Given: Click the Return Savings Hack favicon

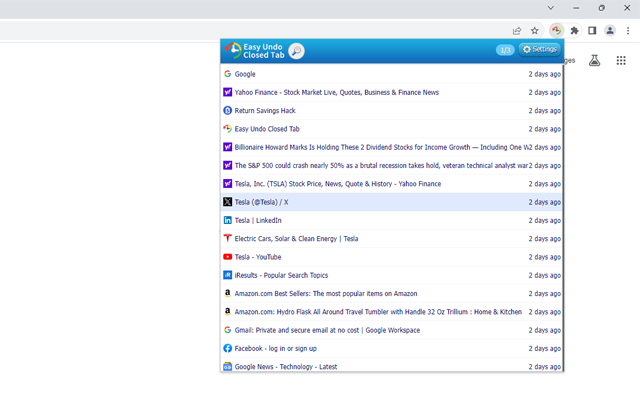Looking at the screenshot, I should [227, 110].
